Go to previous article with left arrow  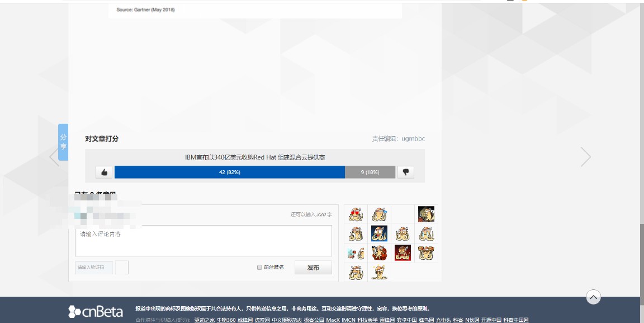tap(54, 157)
